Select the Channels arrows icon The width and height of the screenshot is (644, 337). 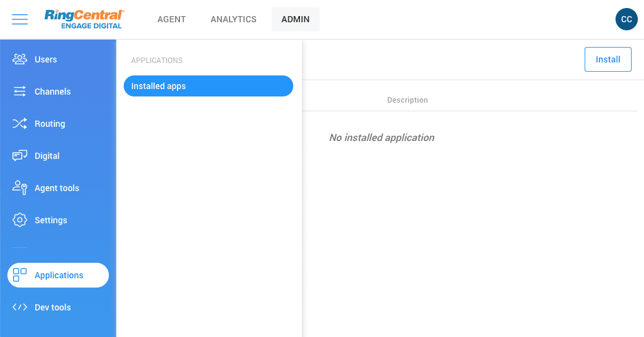20,92
